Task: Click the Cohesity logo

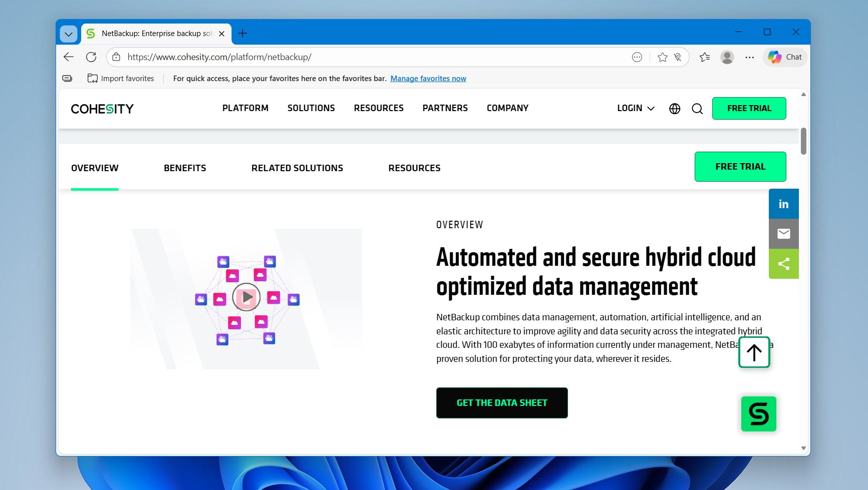Action: click(x=102, y=108)
